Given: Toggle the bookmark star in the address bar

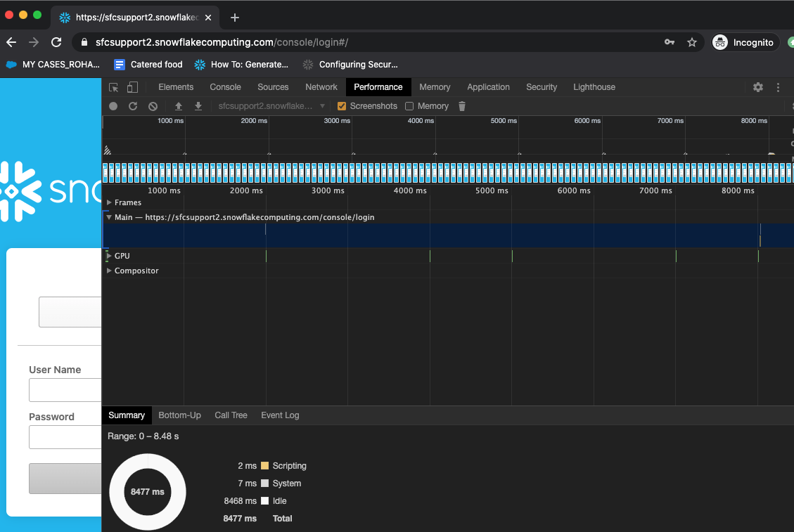Looking at the screenshot, I should pyautogui.click(x=691, y=42).
